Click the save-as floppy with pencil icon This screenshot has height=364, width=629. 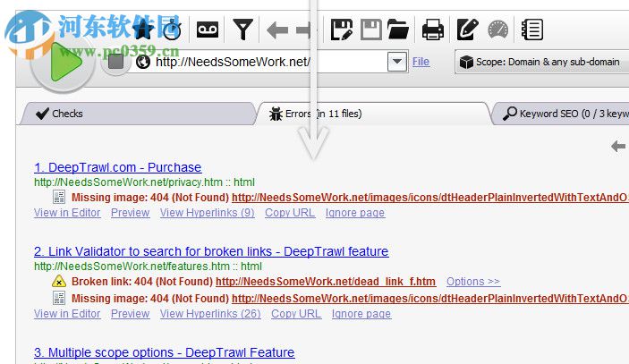click(342, 30)
